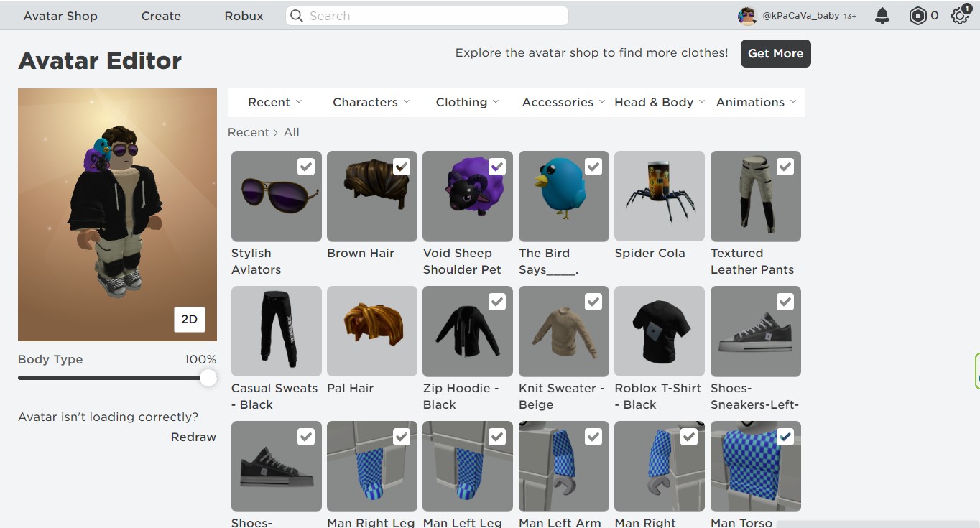
Task: Select the Brown Hair item image
Action: pos(372,196)
